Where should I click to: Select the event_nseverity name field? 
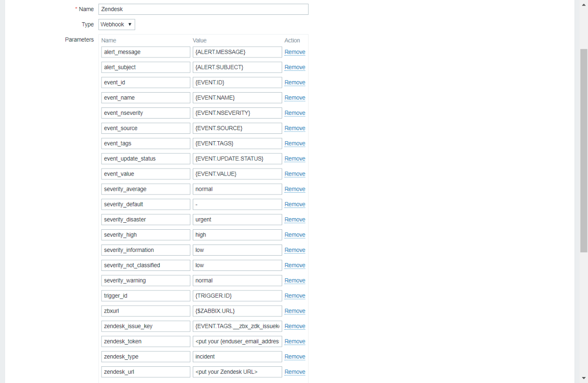(145, 113)
